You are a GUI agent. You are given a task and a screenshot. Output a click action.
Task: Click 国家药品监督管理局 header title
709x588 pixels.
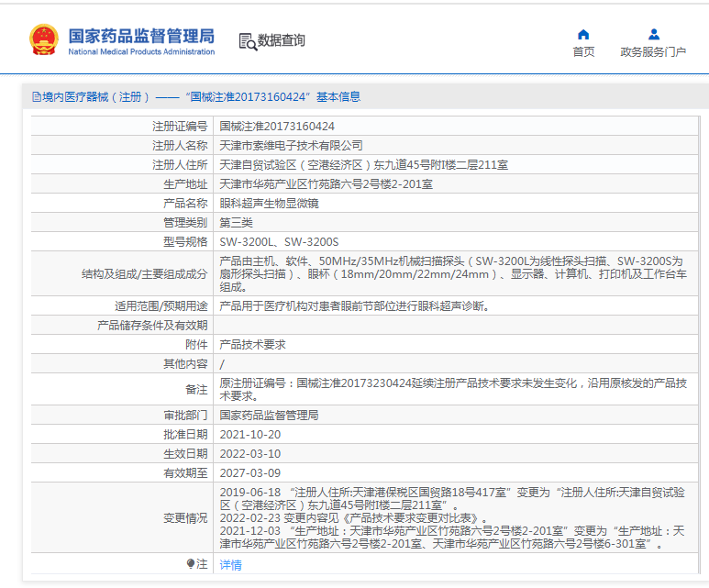pos(141,36)
